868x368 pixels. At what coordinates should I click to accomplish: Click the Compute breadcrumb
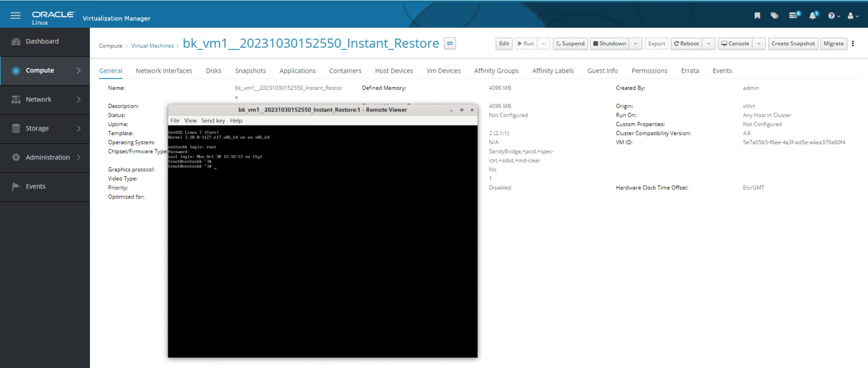pyautogui.click(x=111, y=46)
